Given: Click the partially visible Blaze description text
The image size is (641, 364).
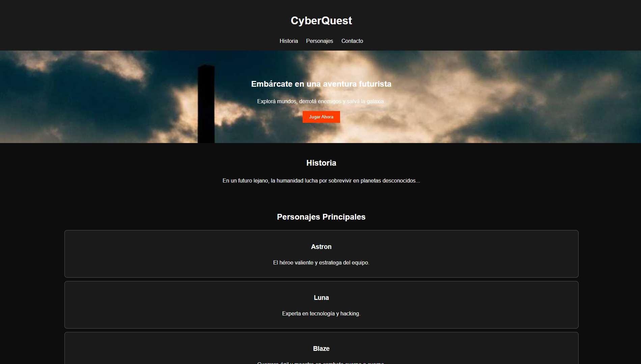Looking at the screenshot, I should (321, 363).
